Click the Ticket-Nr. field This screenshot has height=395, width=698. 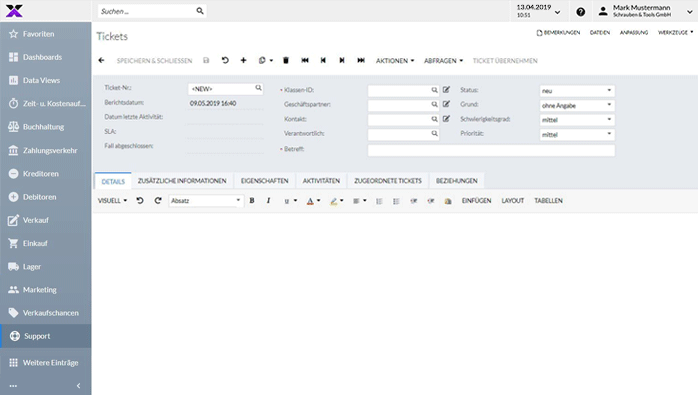coord(225,89)
